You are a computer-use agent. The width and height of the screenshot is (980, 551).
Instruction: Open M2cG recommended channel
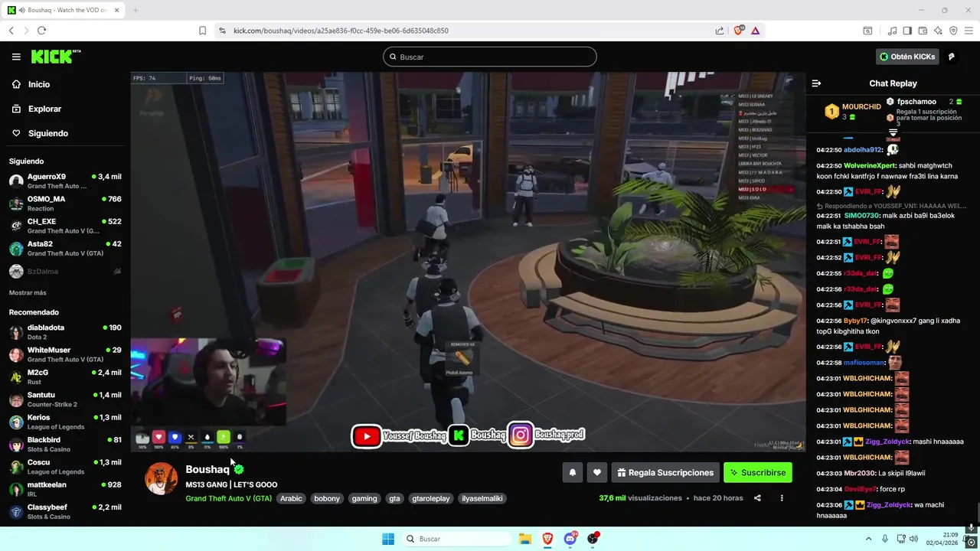coord(65,377)
